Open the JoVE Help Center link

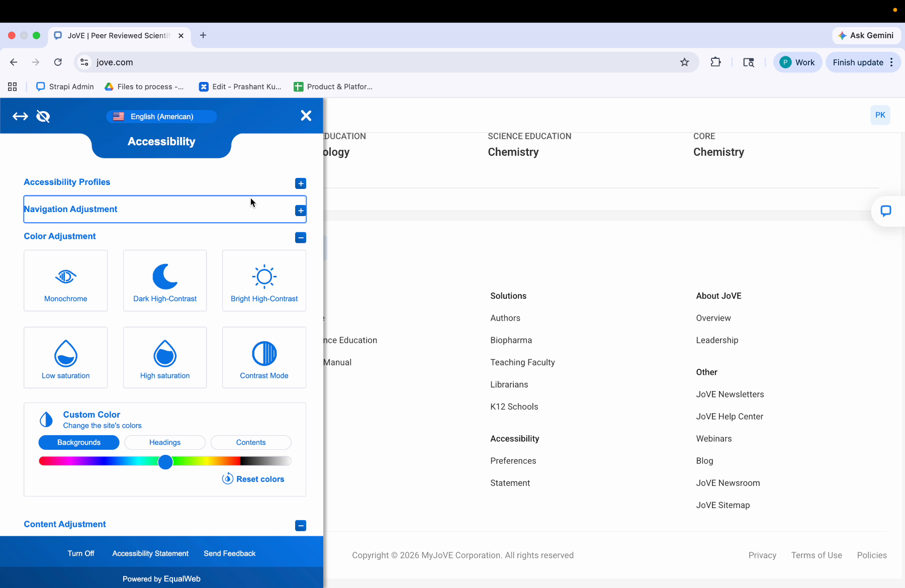pyautogui.click(x=730, y=417)
